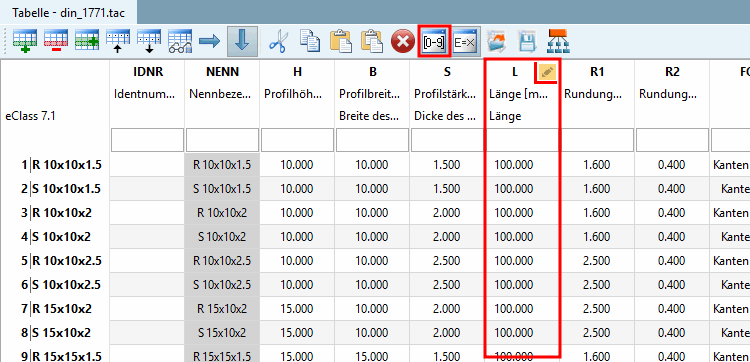Image resolution: width=750 pixels, height=362 pixels.
Task: Click the filter field under IDNR column
Action: 147,140
